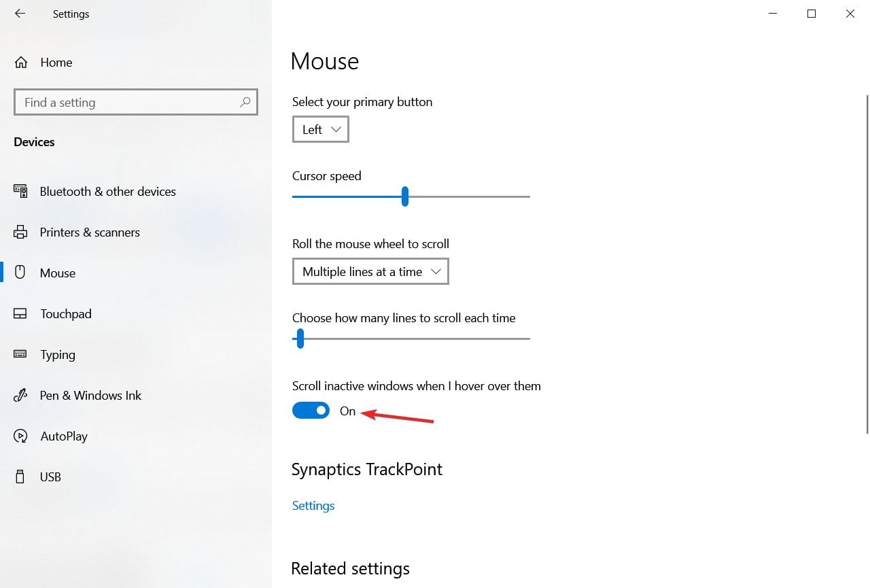Click the Cursor speed slider handle
Viewport: 870px width, 588px height.
[405, 196]
